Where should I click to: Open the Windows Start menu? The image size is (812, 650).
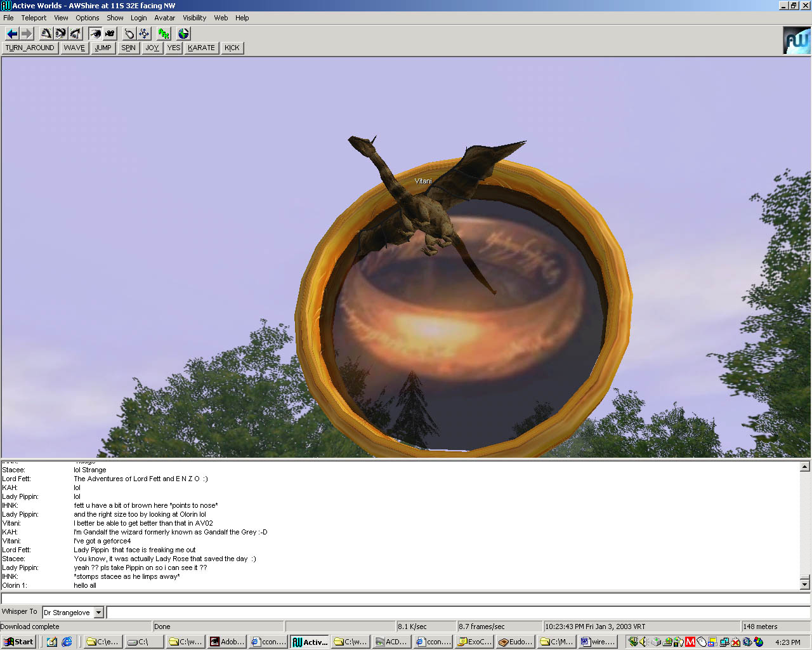(x=18, y=642)
